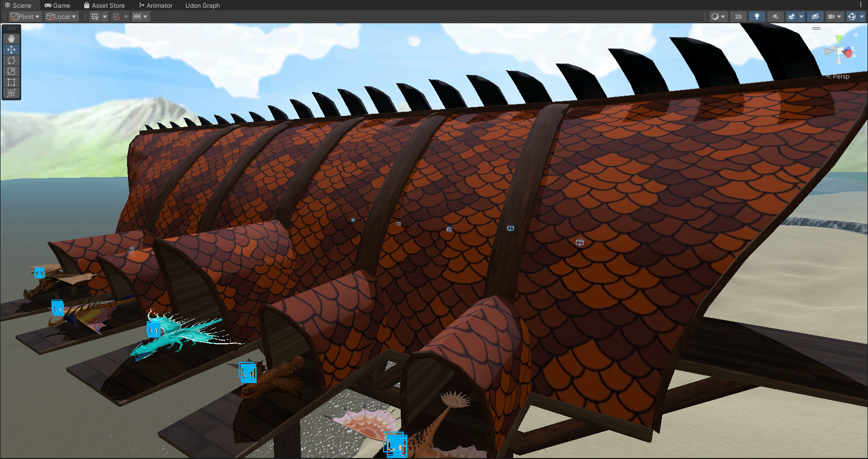Select the Rotate tool
The width and height of the screenshot is (868, 459).
tap(11, 60)
